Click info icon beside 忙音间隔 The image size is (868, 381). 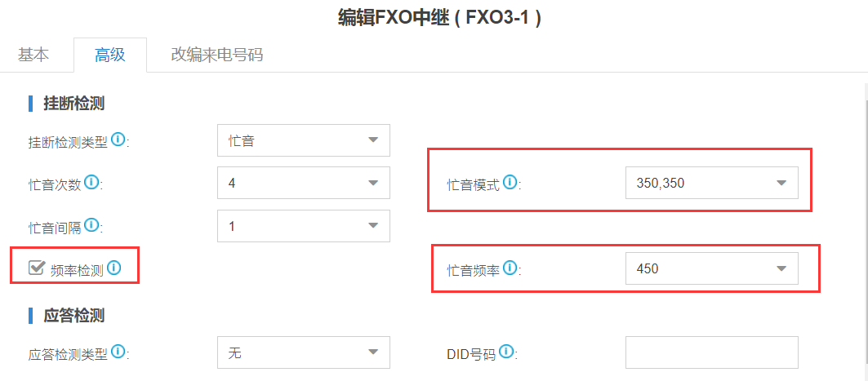point(92,224)
